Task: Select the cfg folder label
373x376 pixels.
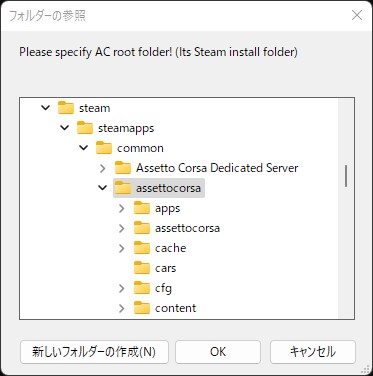Action: pyautogui.click(x=163, y=288)
